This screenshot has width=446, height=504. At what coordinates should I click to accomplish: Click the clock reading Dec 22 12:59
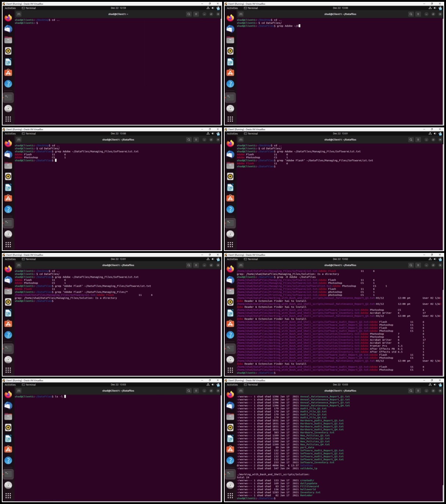[118, 8]
